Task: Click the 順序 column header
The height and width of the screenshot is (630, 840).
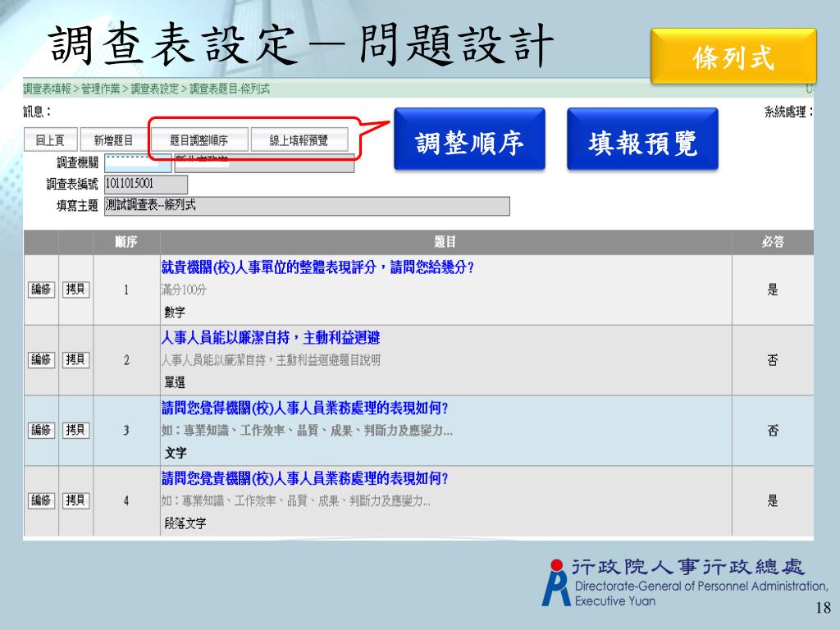Action: pyautogui.click(x=126, y=242)
